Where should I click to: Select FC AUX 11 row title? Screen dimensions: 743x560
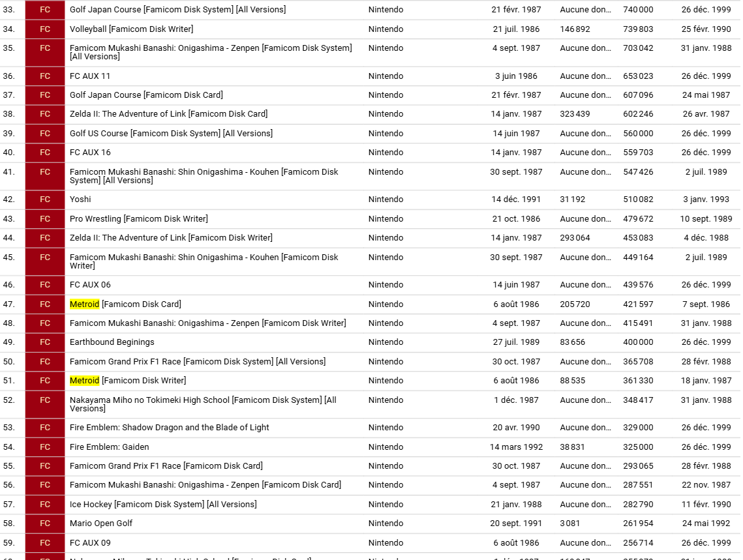89,76
